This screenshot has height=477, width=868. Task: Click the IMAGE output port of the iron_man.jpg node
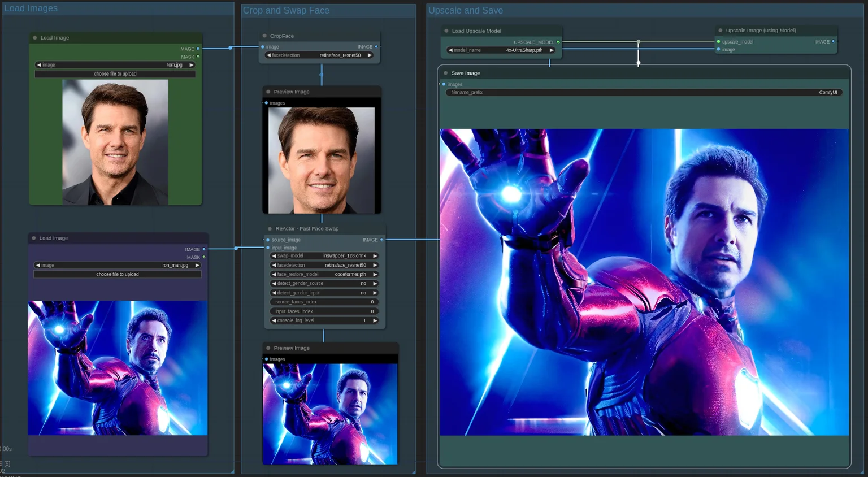tap(204, 249)
